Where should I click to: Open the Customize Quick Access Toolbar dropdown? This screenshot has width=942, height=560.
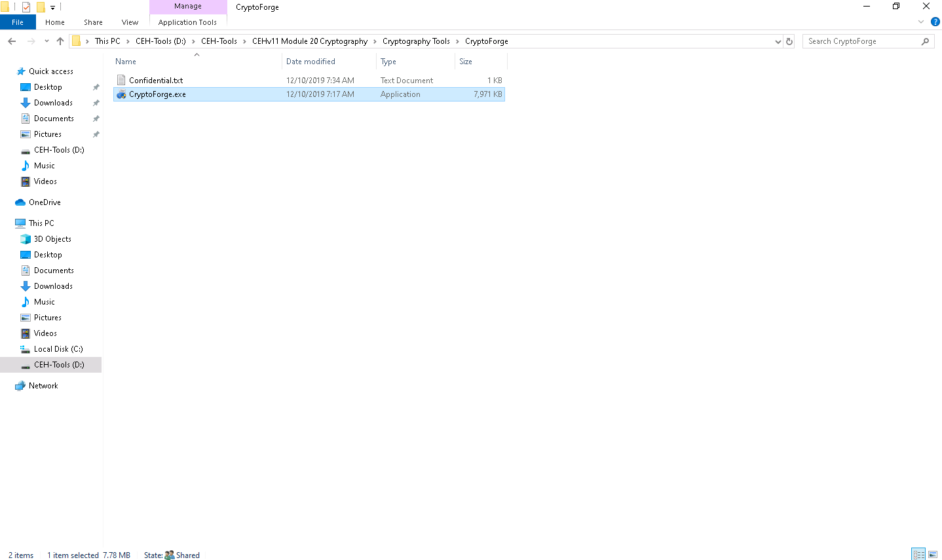click(x=52, y=8)
